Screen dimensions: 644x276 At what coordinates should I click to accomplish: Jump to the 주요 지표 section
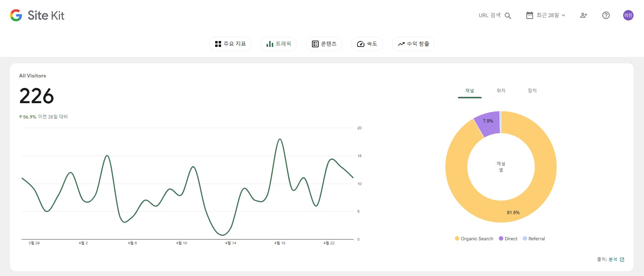pos(230,44)
